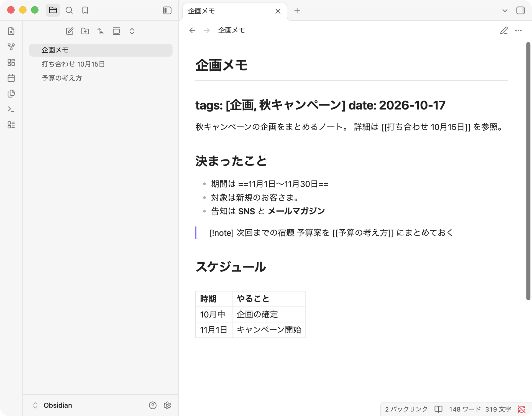
Task: Toggle the right sidebar panel
Action: [x=520, y=11]
